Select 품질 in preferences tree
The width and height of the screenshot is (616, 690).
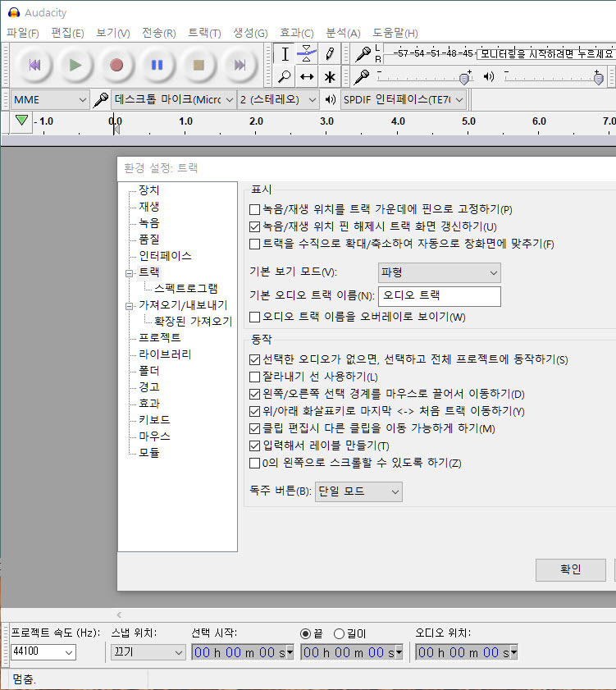pos(148,240)
